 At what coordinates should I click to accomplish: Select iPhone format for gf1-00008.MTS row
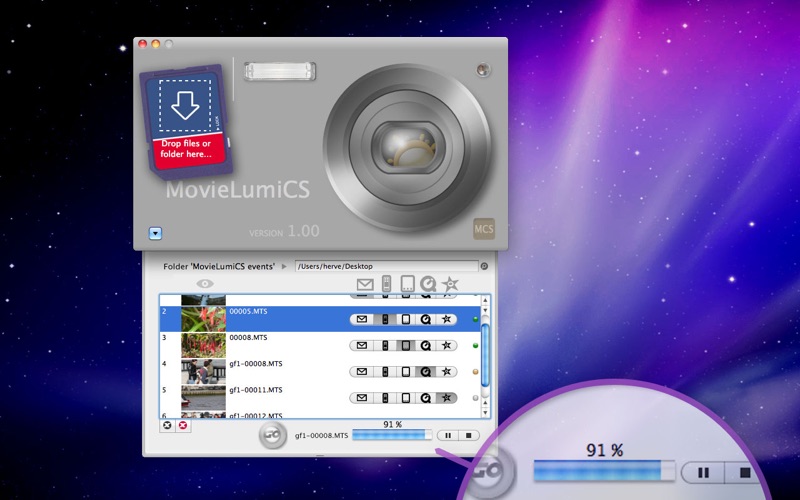[x=385, y=371]
